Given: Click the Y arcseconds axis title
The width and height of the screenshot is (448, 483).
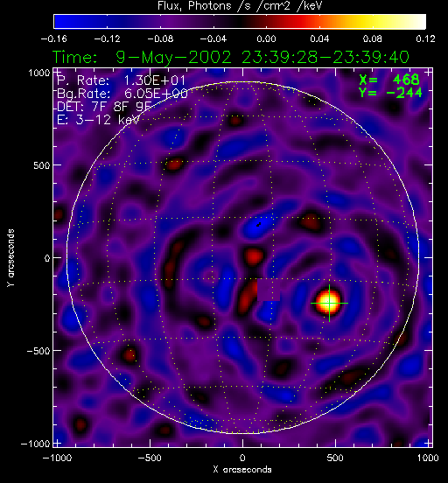Looking at the screenshot, I should 10,258.
